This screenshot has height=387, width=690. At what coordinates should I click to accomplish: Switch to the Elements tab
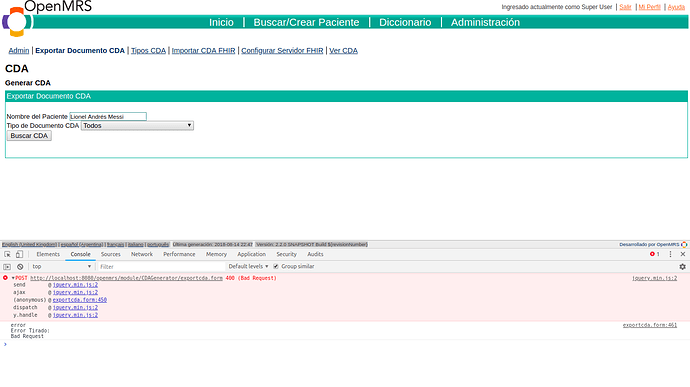[x=48, y=254]
